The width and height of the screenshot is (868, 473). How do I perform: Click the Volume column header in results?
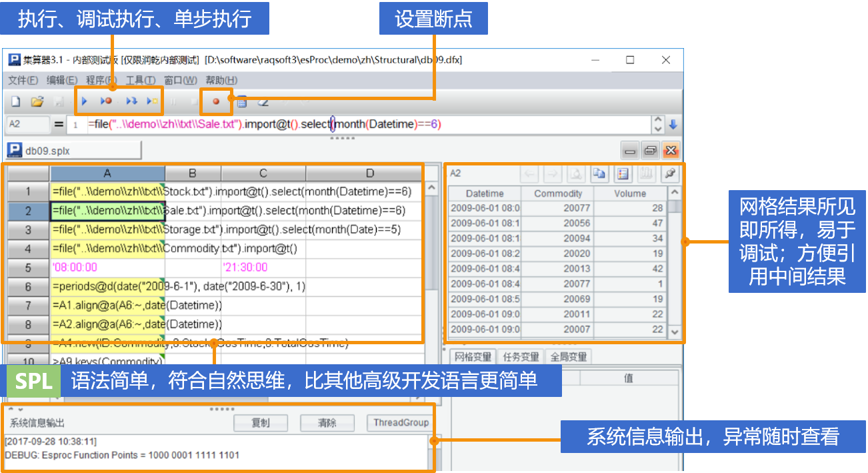click(x=631, y=193)
